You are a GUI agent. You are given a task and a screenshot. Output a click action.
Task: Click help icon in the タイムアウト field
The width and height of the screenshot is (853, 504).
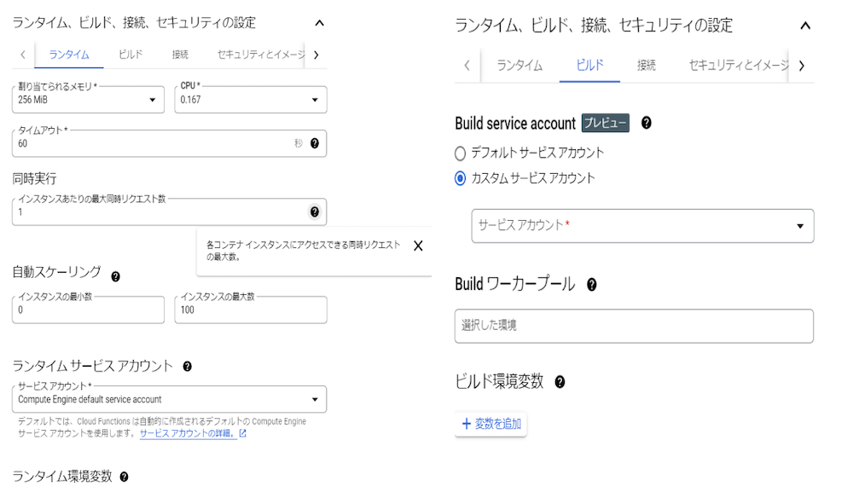point(315,143)
